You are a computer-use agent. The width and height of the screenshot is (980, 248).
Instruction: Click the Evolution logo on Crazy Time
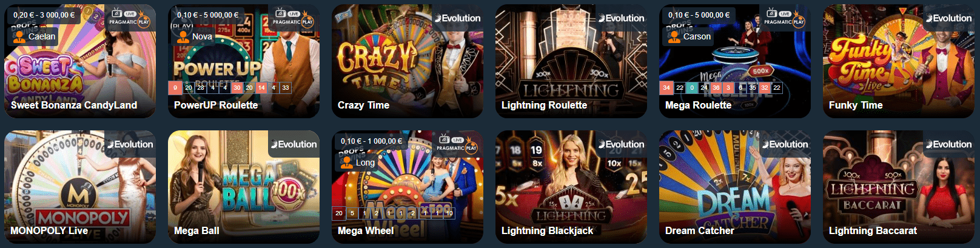point(457,18)
